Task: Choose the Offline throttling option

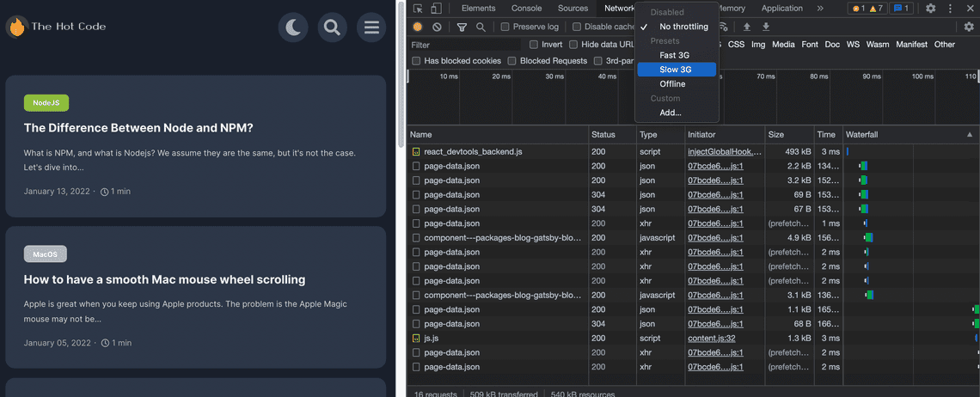Action: coord(677,83)
